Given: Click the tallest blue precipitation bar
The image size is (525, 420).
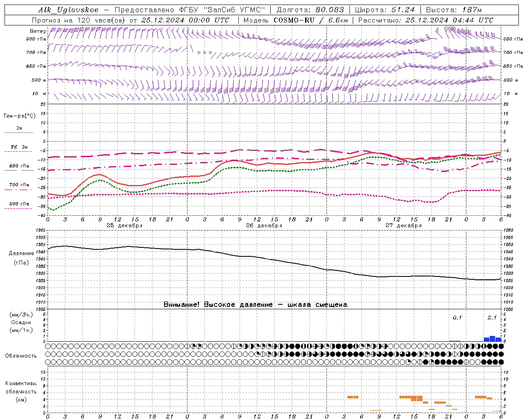Looking at the screenshot, I should (x=492, y=338).
